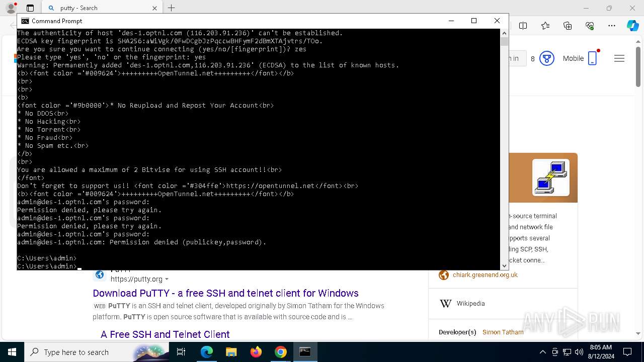Click the Command Prompt scrollbar thumb
This screenshot has width=644, height=362.
(504, 42)
